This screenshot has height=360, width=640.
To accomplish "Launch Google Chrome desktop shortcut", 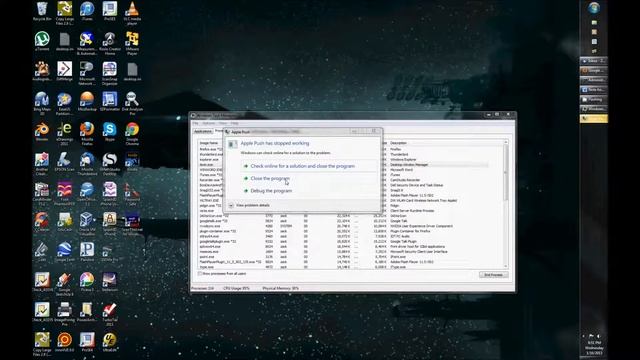I will pos(132,133).
